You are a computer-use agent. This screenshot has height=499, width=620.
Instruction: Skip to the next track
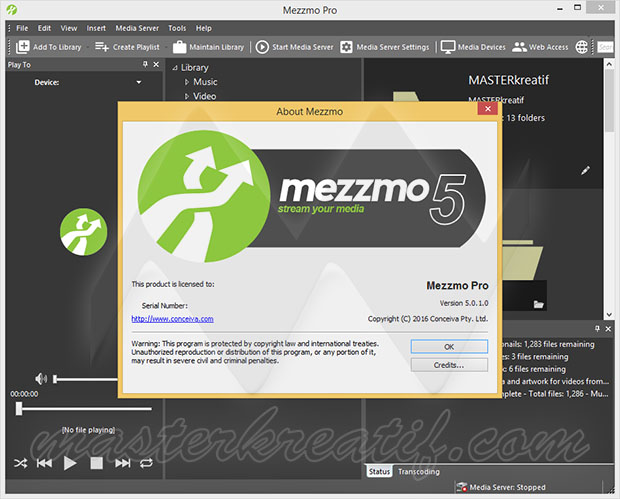123,463
